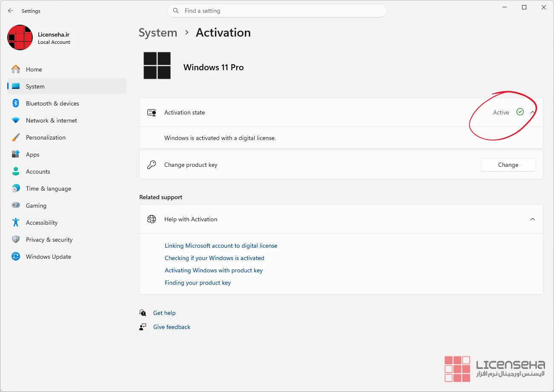Click the search magnifier icon

[x=176, y=11]
